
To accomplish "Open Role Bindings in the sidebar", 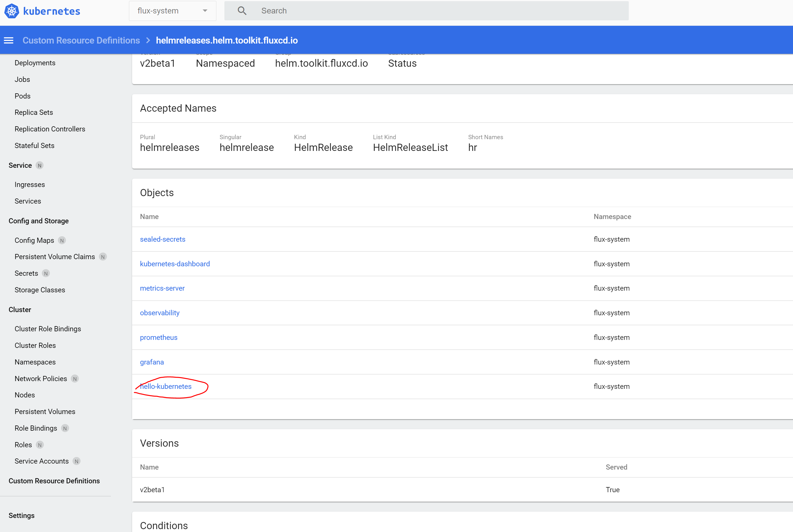I will pyautogui.click(x=36, y=428).
